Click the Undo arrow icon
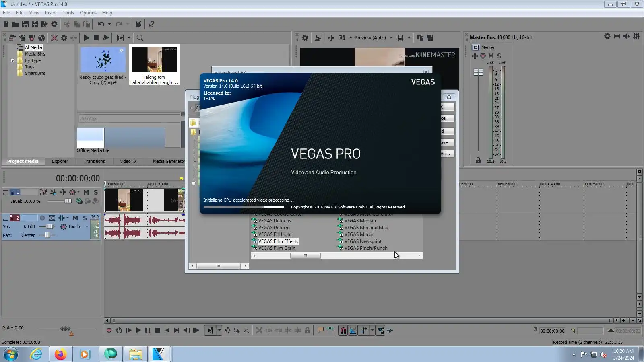This screenshot has width=644, height=362. click(x=101, y=25)
